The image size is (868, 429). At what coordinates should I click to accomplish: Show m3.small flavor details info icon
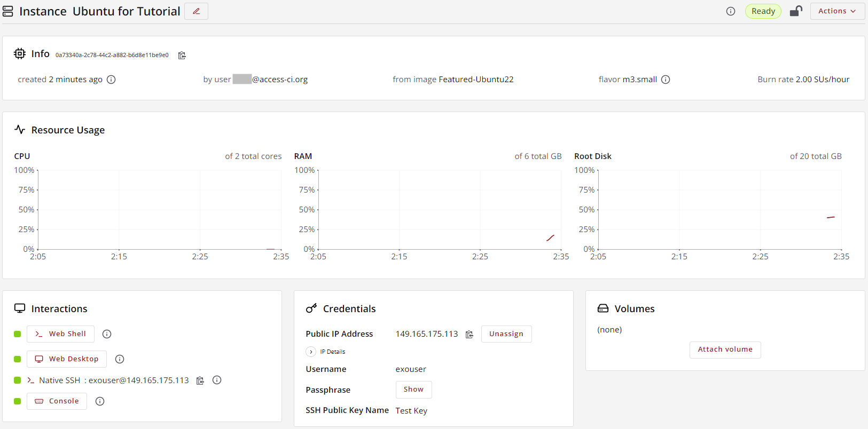coord(666,80)
